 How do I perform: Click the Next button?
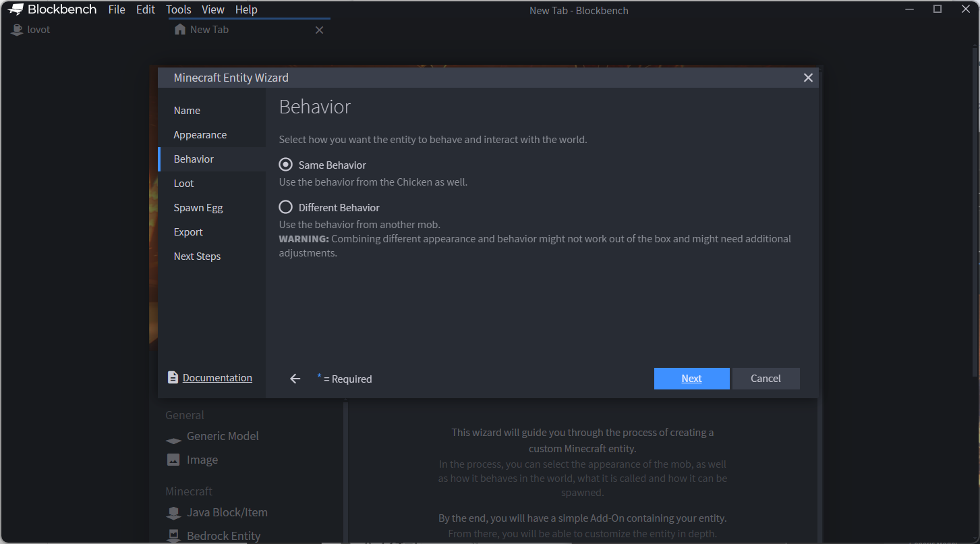[691, 379]
